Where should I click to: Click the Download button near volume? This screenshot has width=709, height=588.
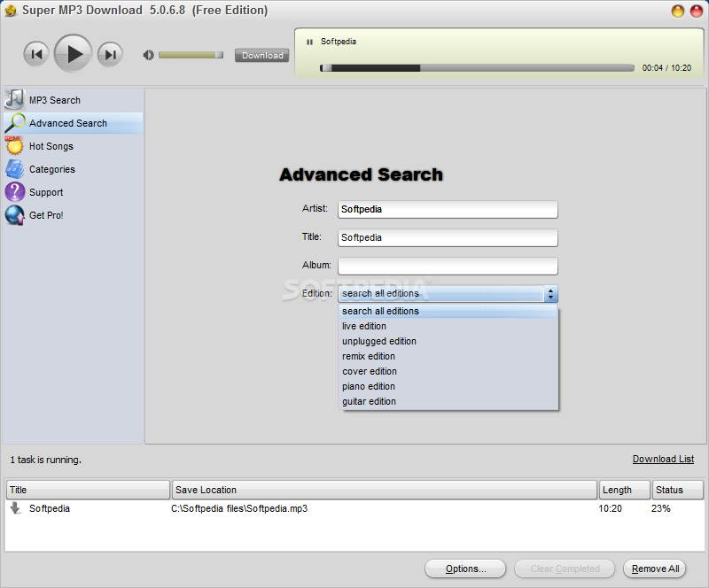click(262, 56)
